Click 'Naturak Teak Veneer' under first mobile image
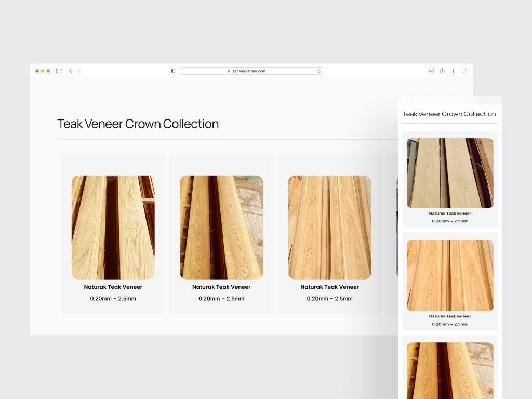Viewport: 532px width, 399px height. [x=450, y=213]
